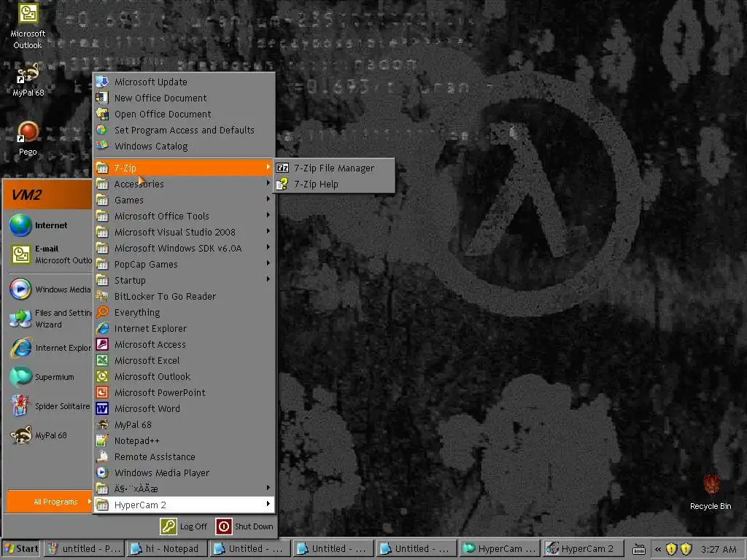Screen dimensions: 747x560
Task: Click the Everything search icon
Action: pyautogui.click(x=102, y=312)
